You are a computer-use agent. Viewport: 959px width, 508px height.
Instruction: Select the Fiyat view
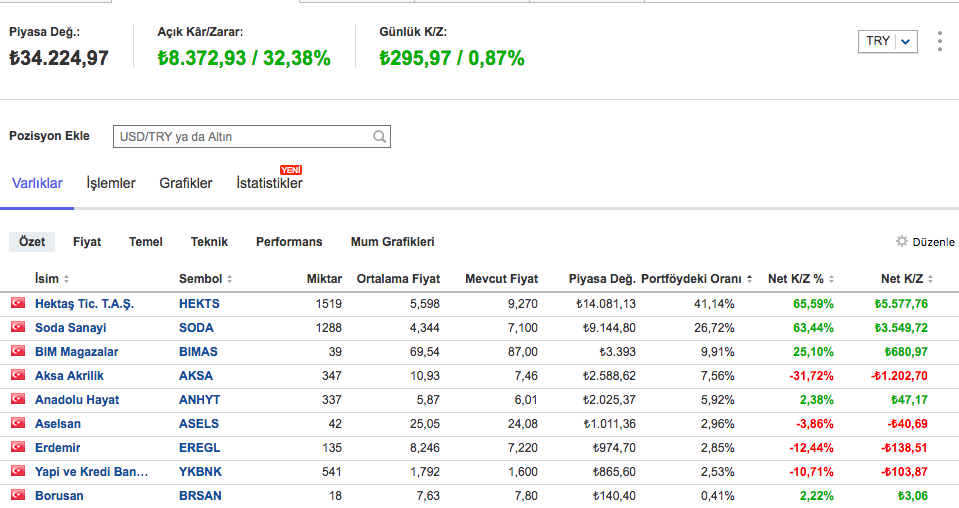coord(87,241)
